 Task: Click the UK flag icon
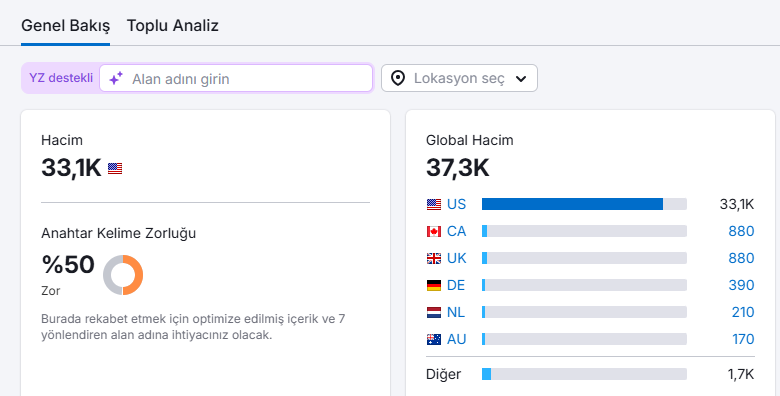pos(434,258)
